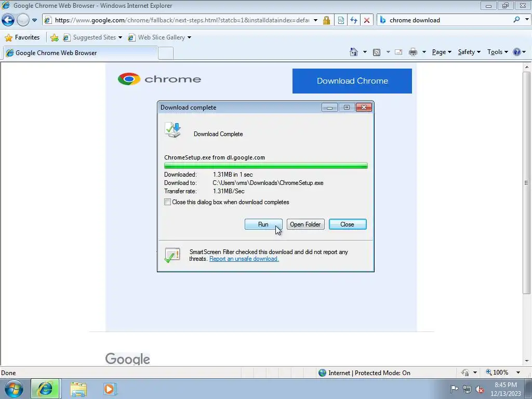Click the Download Chrome button
This screenshot has height=399, width=532.
(352, 81)
